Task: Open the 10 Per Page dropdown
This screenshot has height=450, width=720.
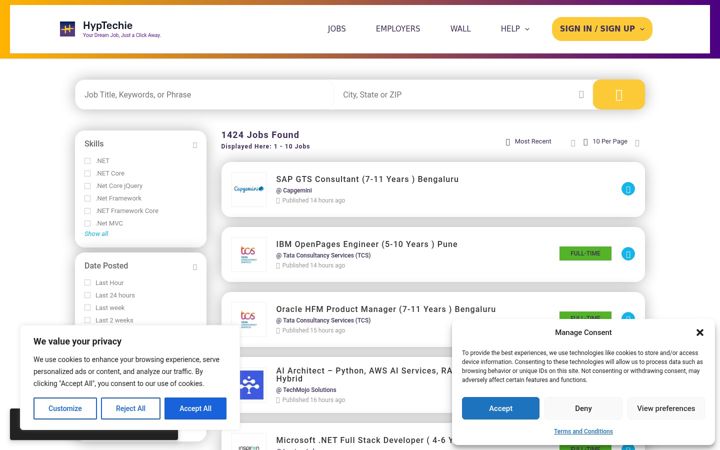Action: 611,142
